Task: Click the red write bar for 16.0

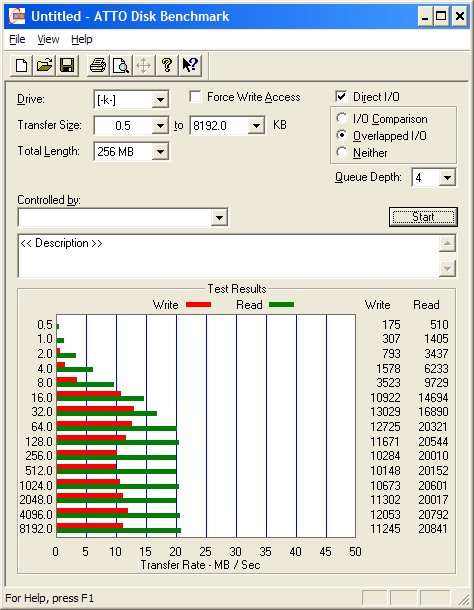Action: pyautogui.click(x=89, y=394)
